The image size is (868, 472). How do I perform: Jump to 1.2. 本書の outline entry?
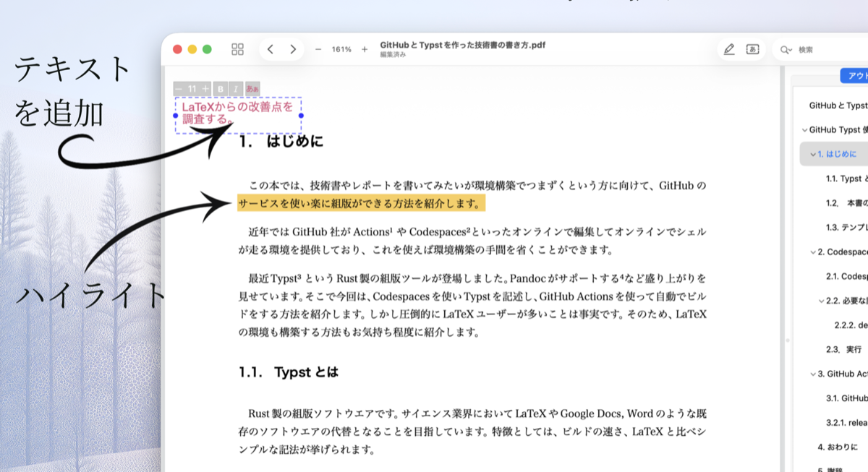(x=846, y=203)
